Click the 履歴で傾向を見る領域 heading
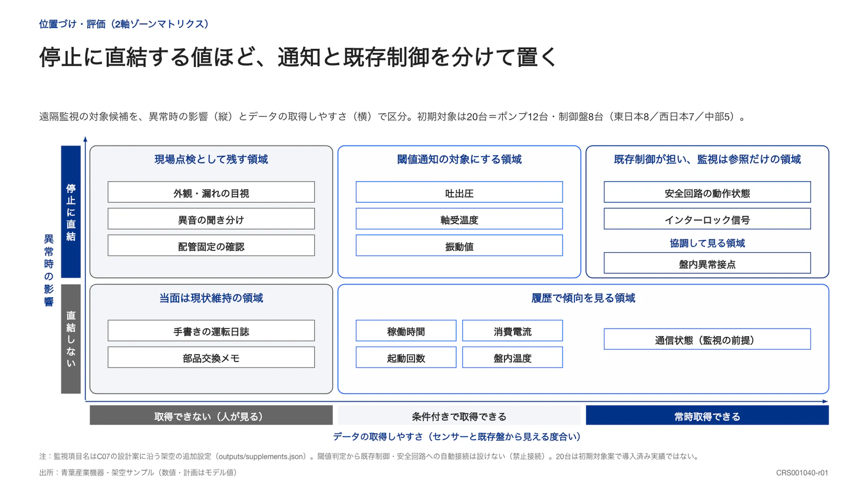 click(583, 298)
